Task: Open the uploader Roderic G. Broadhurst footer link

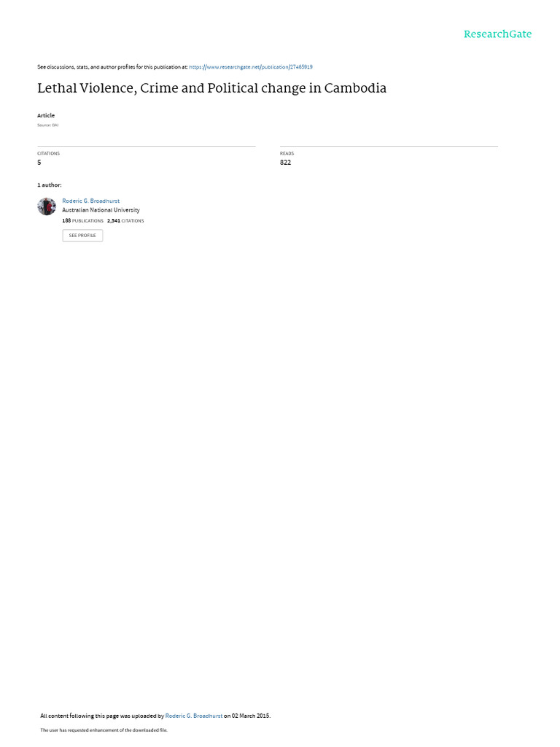Action: 194,716
